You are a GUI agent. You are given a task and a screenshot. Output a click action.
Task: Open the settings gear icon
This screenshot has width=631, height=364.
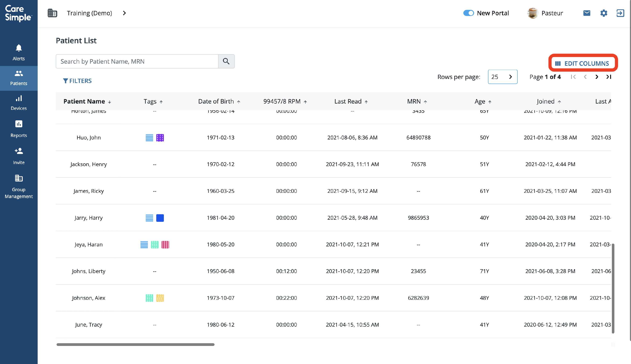pos(603,13)
